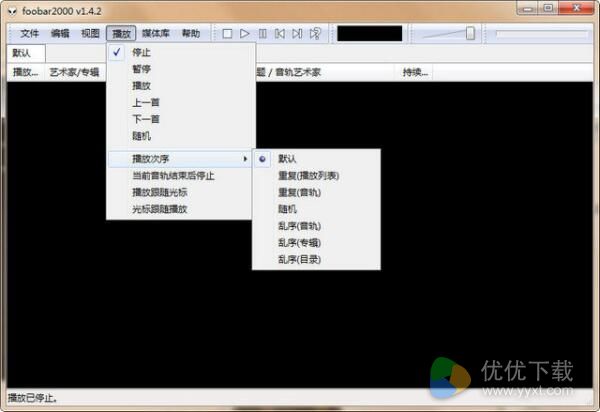
Task: Open the 媒体库 menu
Action: [x=156, y=34]
